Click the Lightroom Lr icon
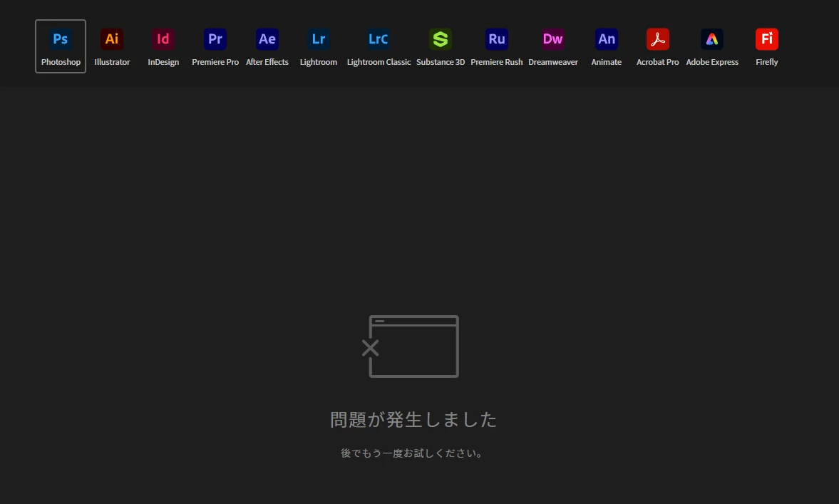Screen dimensions: 839x504 tap(319, 39)
